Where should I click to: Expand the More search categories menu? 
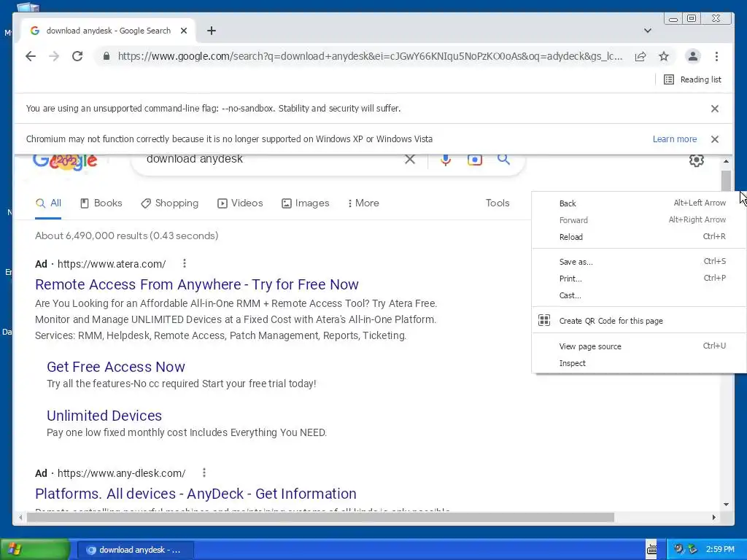click(x=363, y=203)
